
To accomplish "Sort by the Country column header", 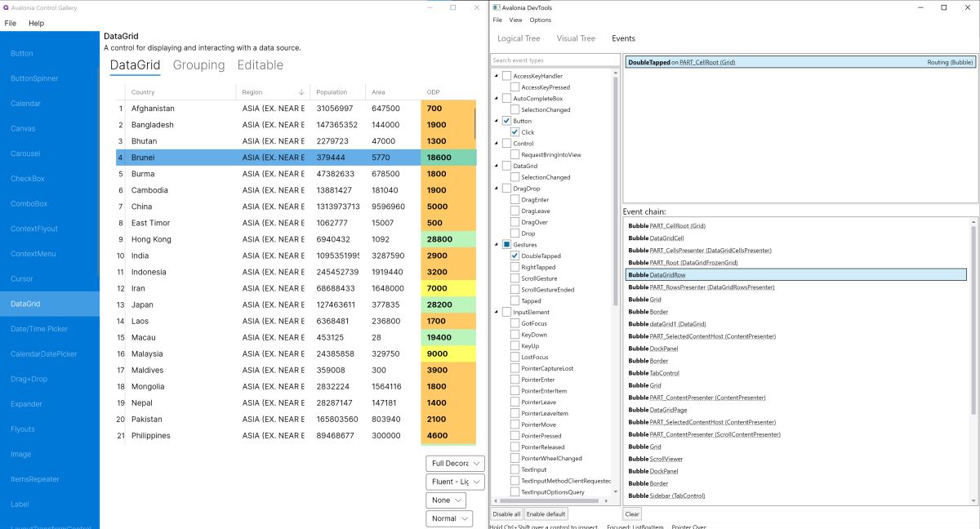I will coord(180,92).
